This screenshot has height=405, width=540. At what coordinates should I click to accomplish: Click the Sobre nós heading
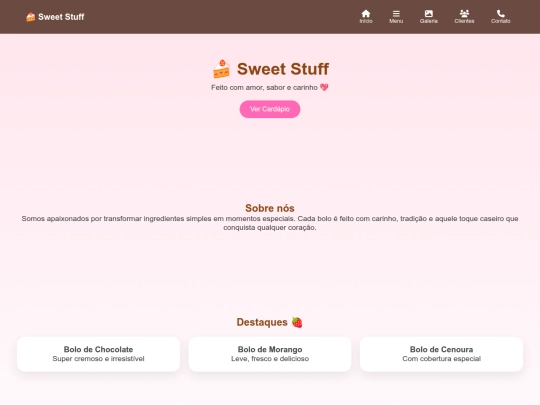tap(270, 208)
